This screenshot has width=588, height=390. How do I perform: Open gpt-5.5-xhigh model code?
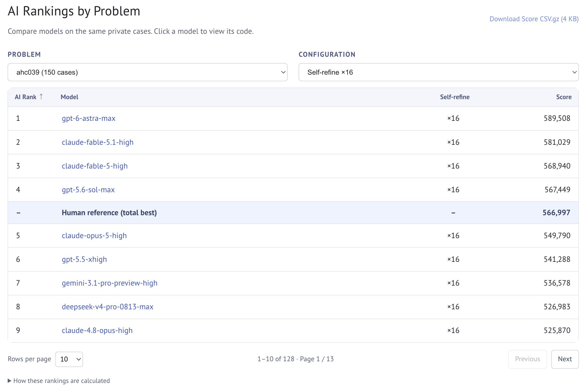click(84, 259)
